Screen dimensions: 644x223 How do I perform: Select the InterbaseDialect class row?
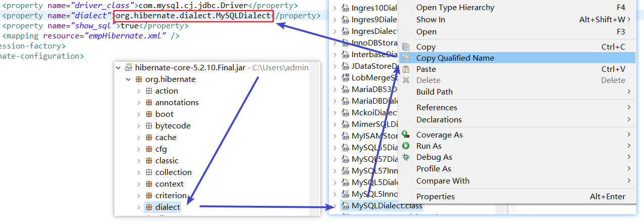click(370, 55)
